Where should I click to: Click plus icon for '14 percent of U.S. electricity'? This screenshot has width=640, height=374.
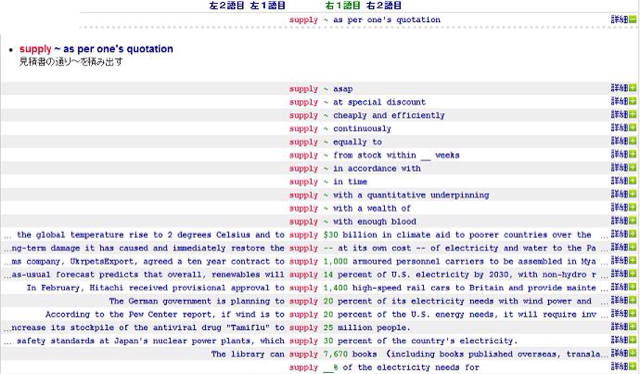point(633,273)
